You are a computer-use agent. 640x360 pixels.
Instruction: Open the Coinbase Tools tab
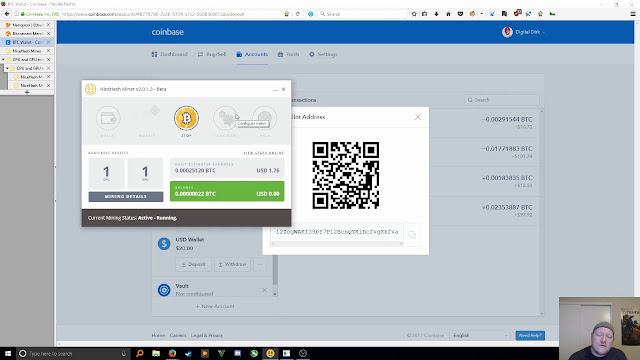[289, 54]
